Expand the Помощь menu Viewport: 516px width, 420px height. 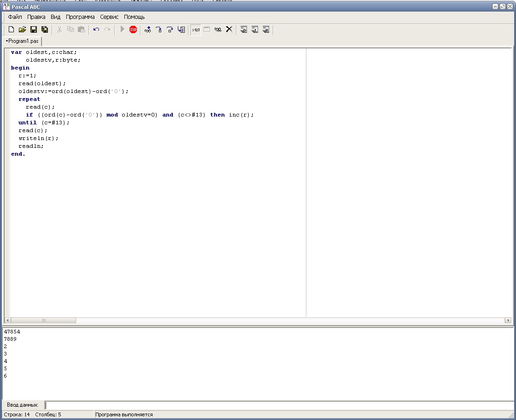point(134,17)
